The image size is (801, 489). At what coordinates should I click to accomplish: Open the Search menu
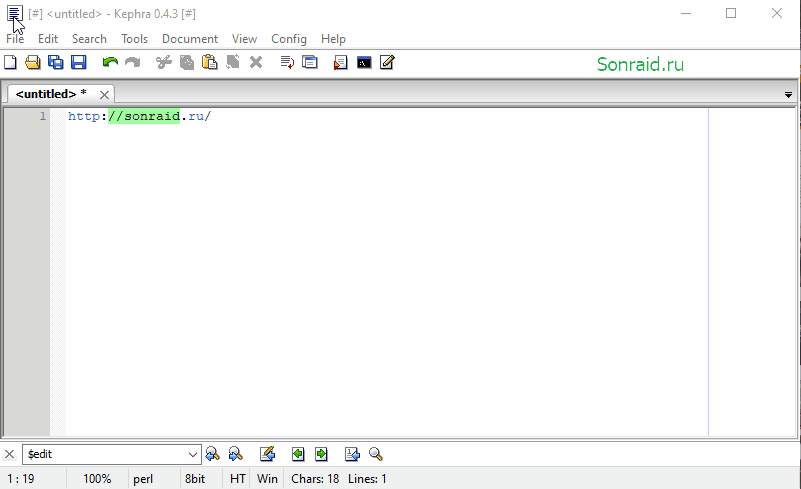[x=89, y=39]
